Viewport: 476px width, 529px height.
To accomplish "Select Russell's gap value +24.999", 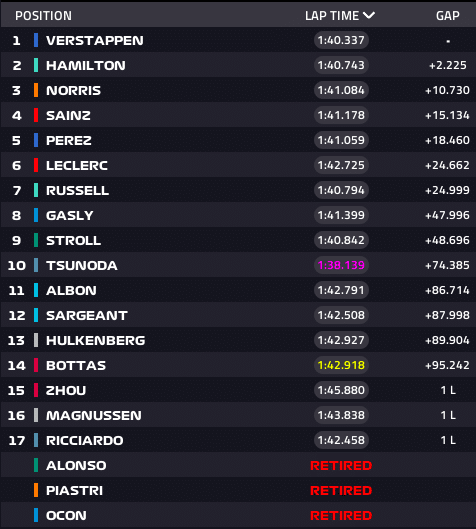I will [447, 190].
